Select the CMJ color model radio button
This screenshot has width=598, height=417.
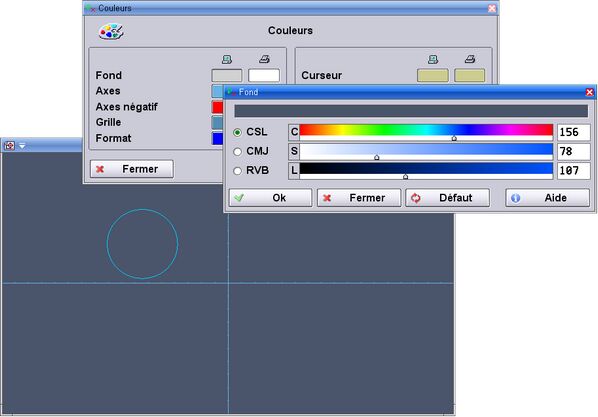pos(237,151)
